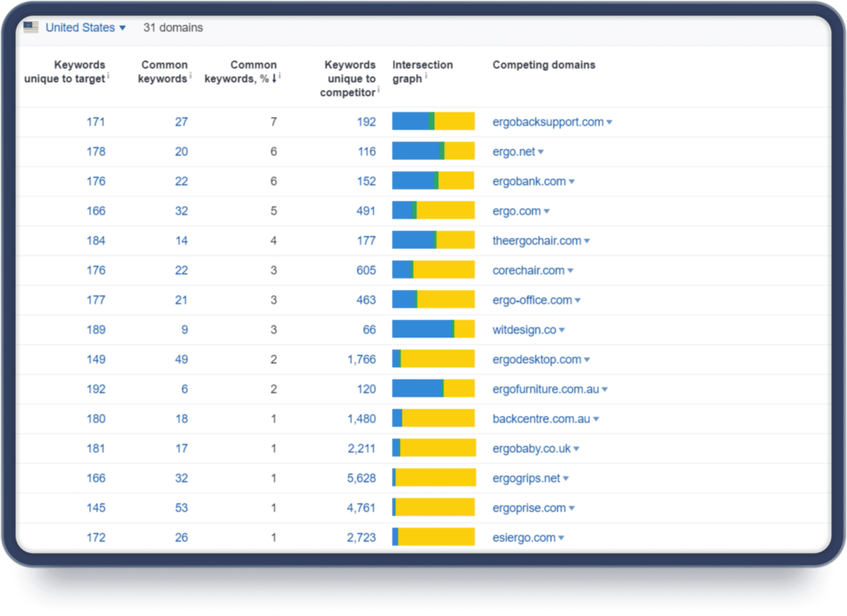Image resolution: width=847 pixels, height=616 pixels.
Task: Click 5,628 competitor keywords for ergogrips.net
Action: (361, 479)
